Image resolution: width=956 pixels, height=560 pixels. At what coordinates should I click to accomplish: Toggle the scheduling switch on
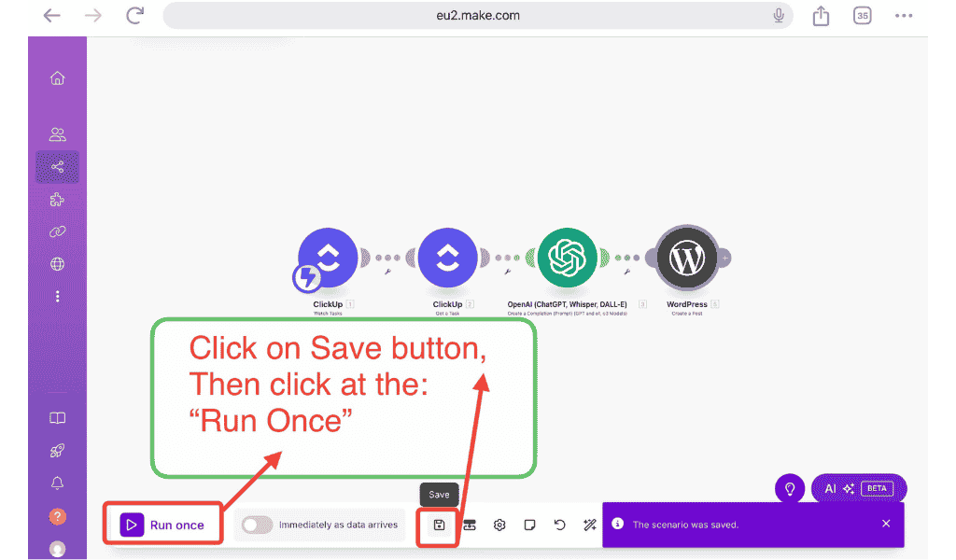pyautogui.click(x=257, y=525)
